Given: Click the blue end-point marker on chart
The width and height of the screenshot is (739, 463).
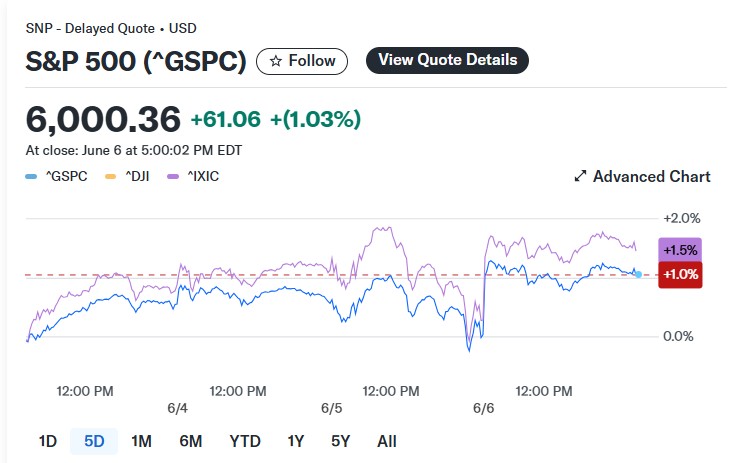Looking at the screenshot, I should pos(638,274).
